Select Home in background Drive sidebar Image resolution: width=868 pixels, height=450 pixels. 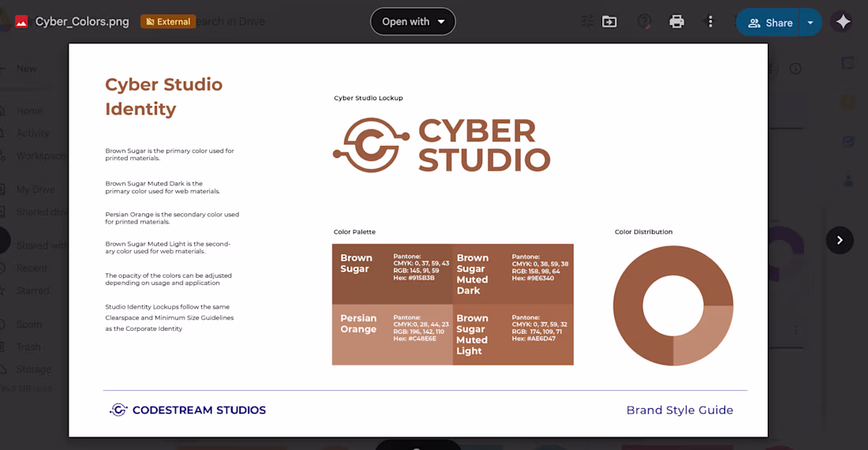28,111
